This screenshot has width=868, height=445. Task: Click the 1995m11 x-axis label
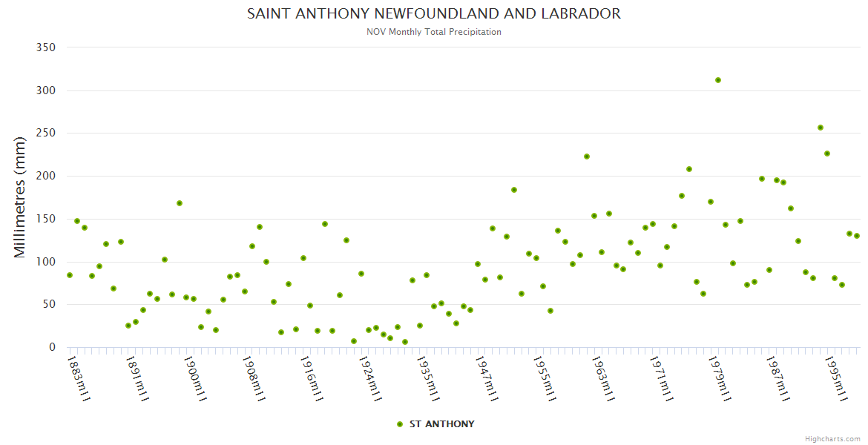coord(837,378)
